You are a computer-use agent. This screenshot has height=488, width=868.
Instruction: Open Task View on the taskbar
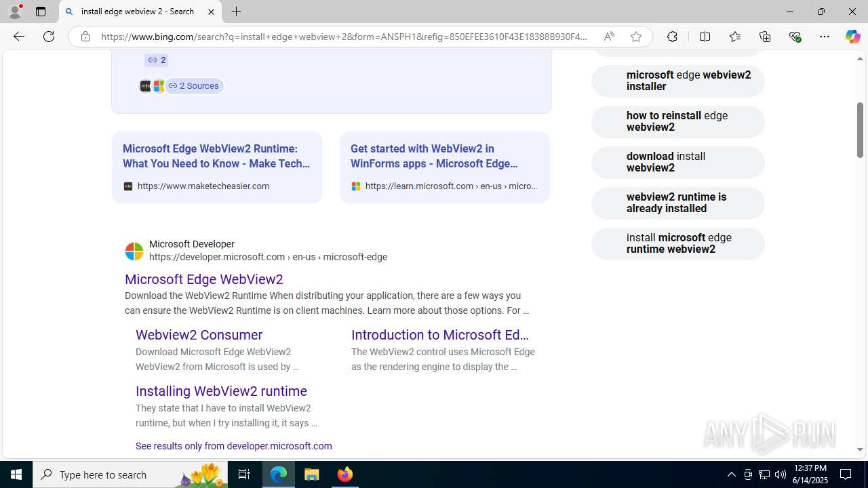click(244, 474)
